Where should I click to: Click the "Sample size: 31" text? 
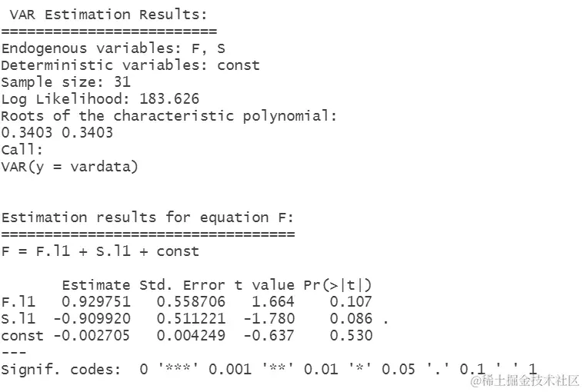pyautogui.click(x=65, y=82)
